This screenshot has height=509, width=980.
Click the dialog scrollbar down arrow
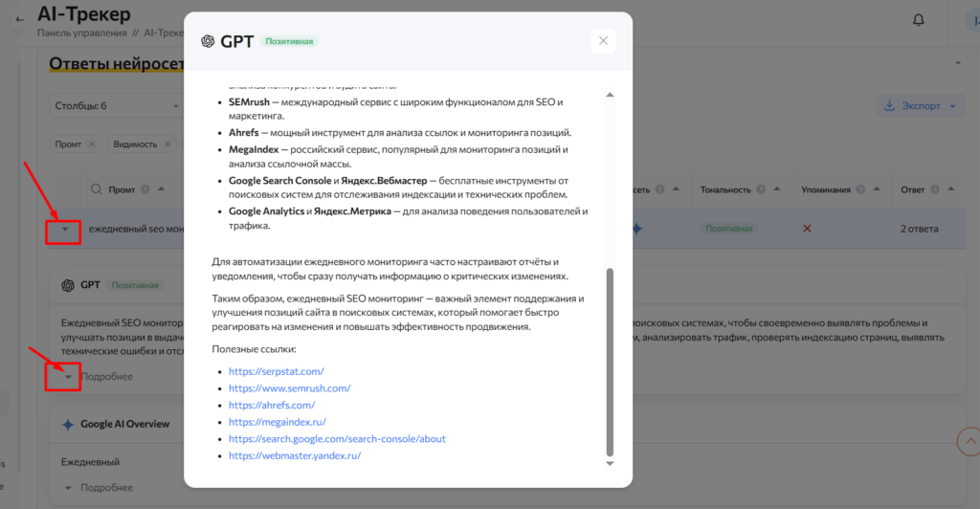pyautogui.click(x=610, y=463)
